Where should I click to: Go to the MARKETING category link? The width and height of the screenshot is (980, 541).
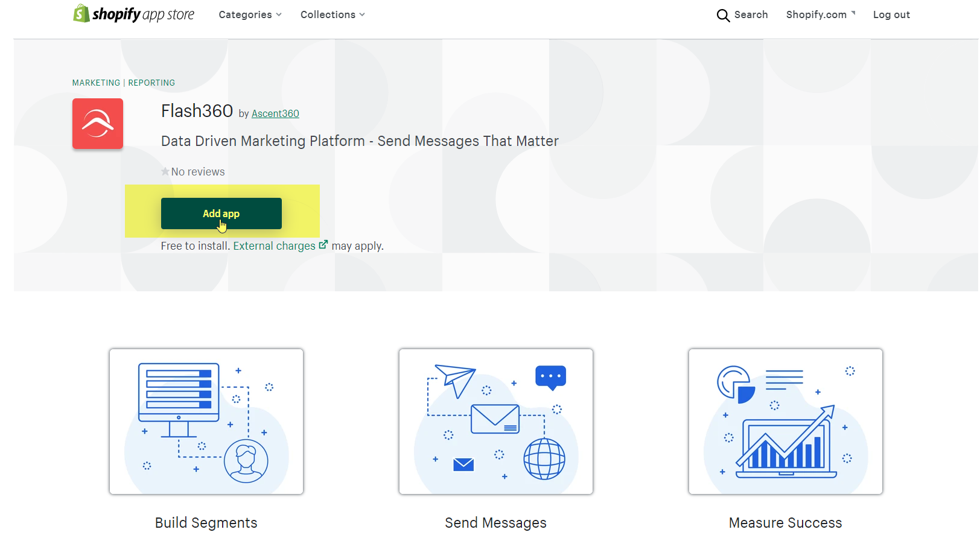[x=97, y=83]
